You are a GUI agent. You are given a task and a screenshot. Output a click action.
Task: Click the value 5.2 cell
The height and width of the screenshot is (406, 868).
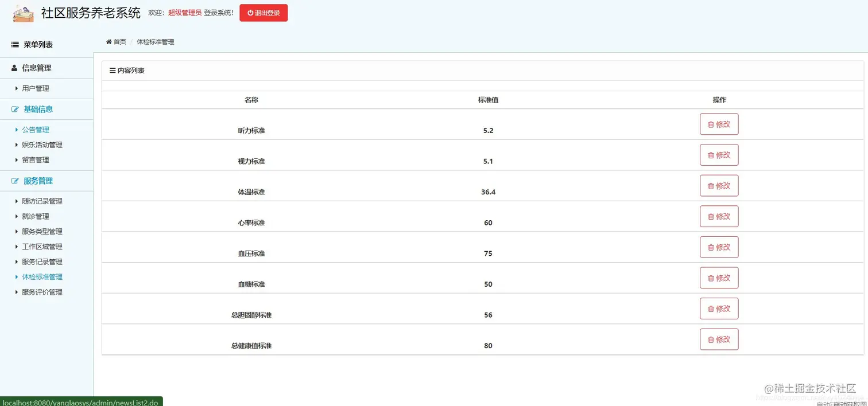[489, 131]
